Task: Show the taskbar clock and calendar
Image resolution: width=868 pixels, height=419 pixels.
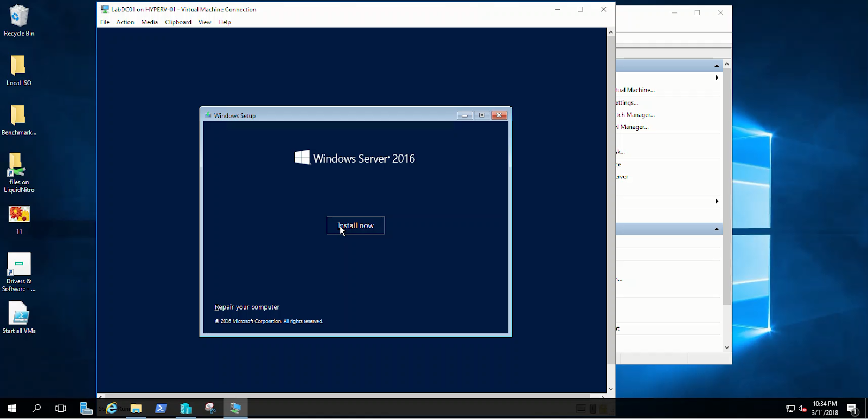Action: click(825, 408)
